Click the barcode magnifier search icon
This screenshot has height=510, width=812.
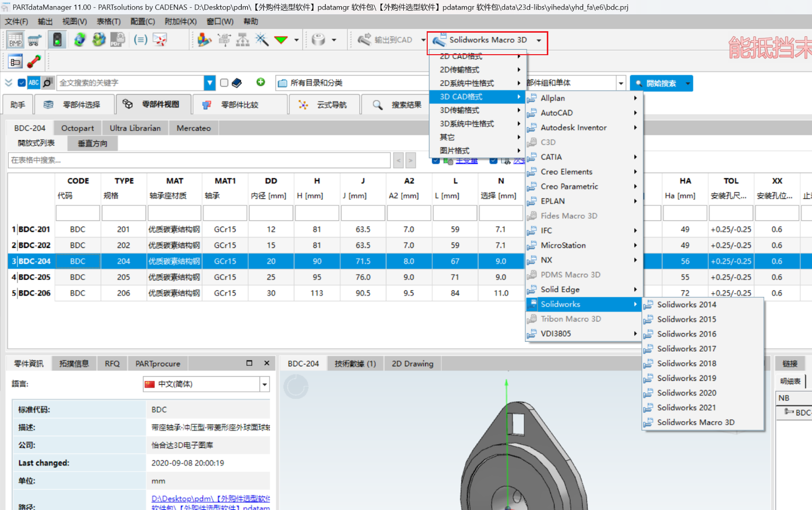[48, 83]
